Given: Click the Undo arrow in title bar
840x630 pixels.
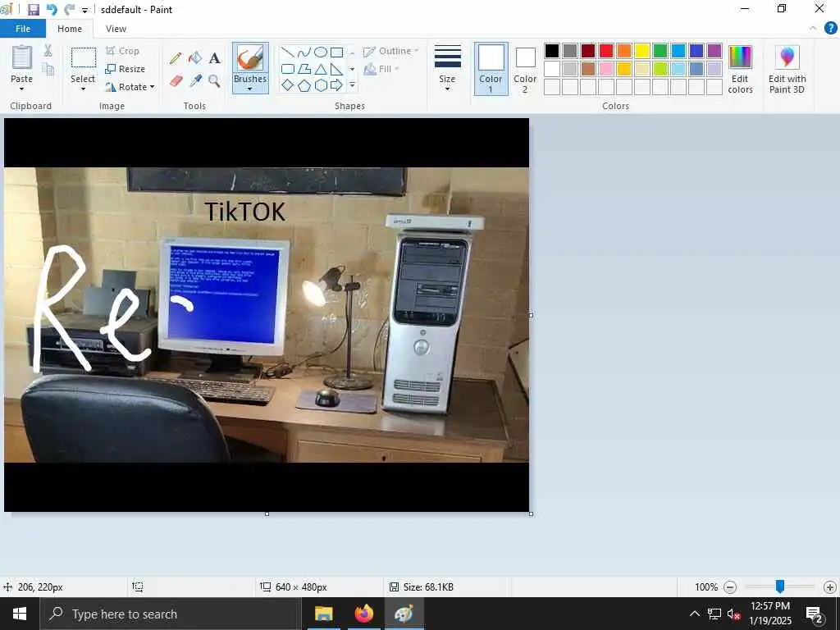Looking at the screenshot, I should point(52,10).
